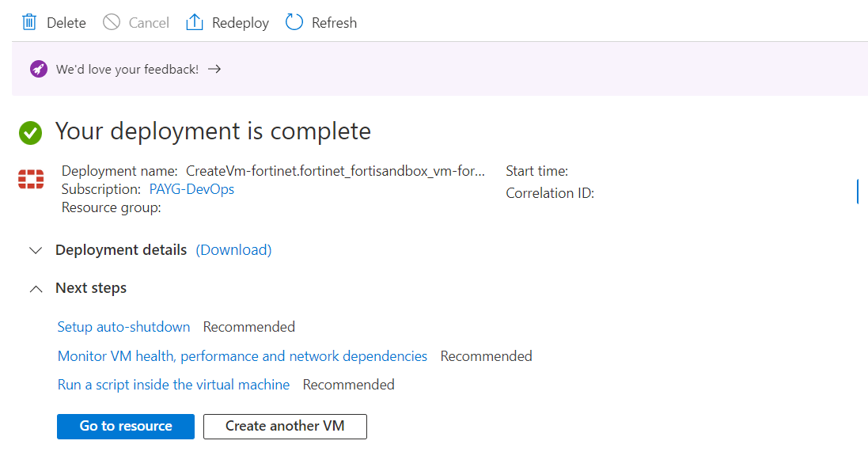Image resolution: width=868 pixels, height=452 pixels.
Task: Click the Redeploy upload arrow icon
Action: (x=194, y=22)
